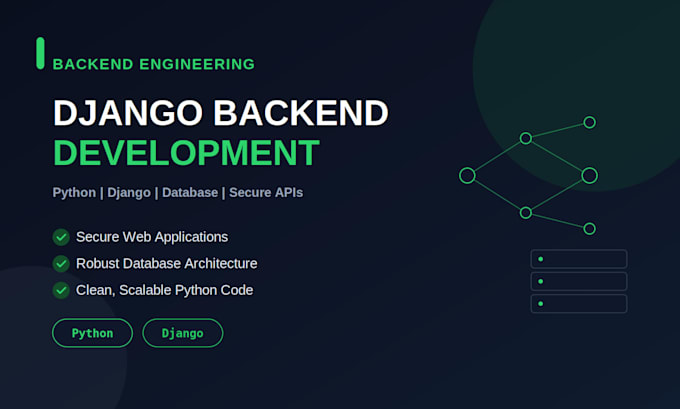Click the checkmark beside Clean, Scalable Python Code
Viewport: 680px width, 409px height.
pyautogui.click(x=61, y=290)
